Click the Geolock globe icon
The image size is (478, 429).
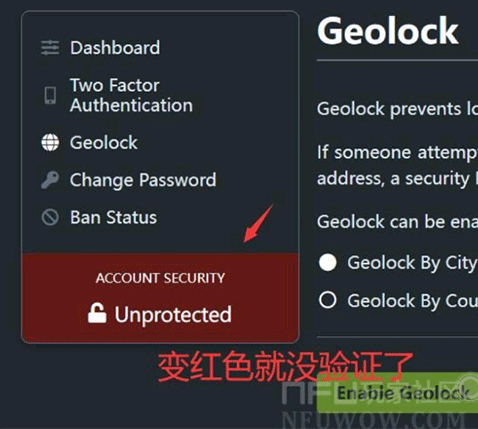click(x=50, y=143)
